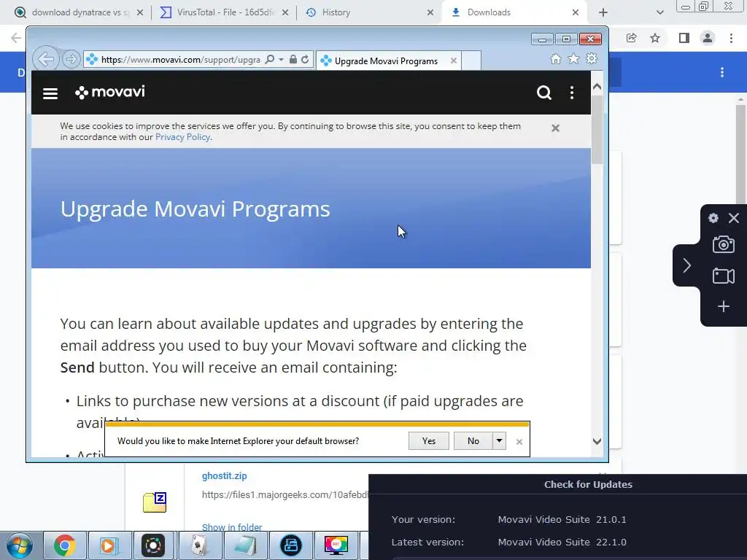Screen dimensions: 747x560
Task: Click the plus icon on capture widget
Action: pyautogui.click(x=723, y=306)
